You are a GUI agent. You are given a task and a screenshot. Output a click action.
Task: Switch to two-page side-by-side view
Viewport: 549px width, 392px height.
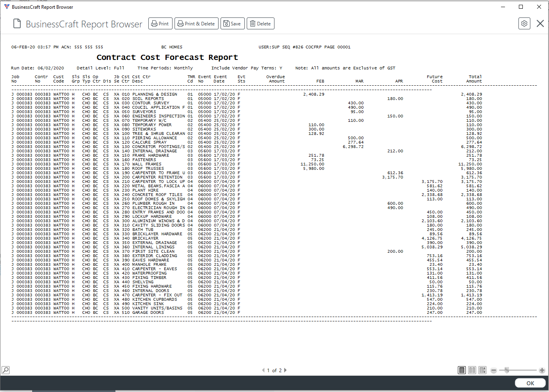click(472, 370)
